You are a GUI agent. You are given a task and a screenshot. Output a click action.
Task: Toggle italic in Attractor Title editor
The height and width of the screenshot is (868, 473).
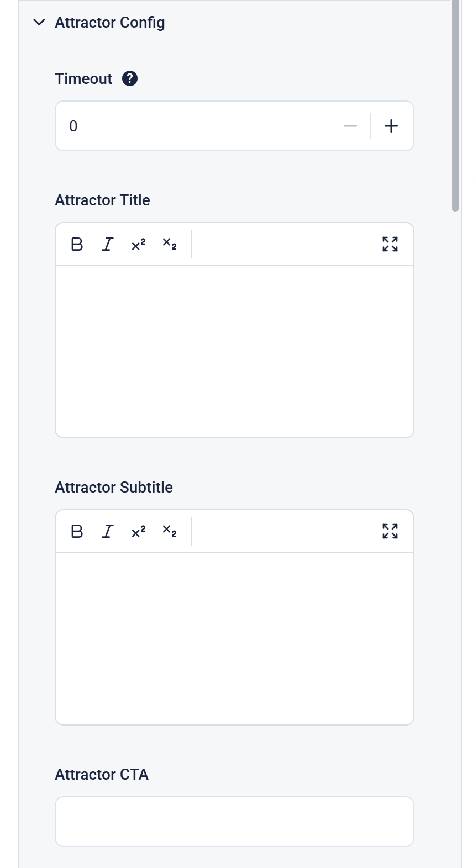[x=108, y=244]
